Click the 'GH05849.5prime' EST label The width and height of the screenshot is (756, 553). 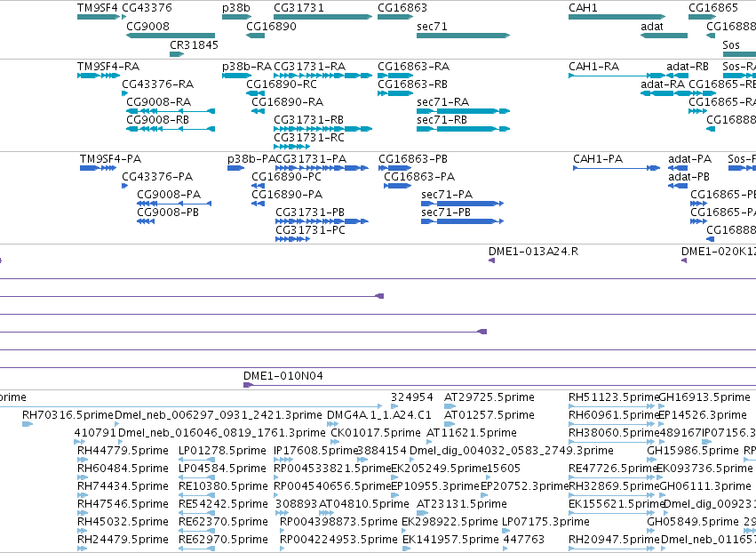point(693,522)
